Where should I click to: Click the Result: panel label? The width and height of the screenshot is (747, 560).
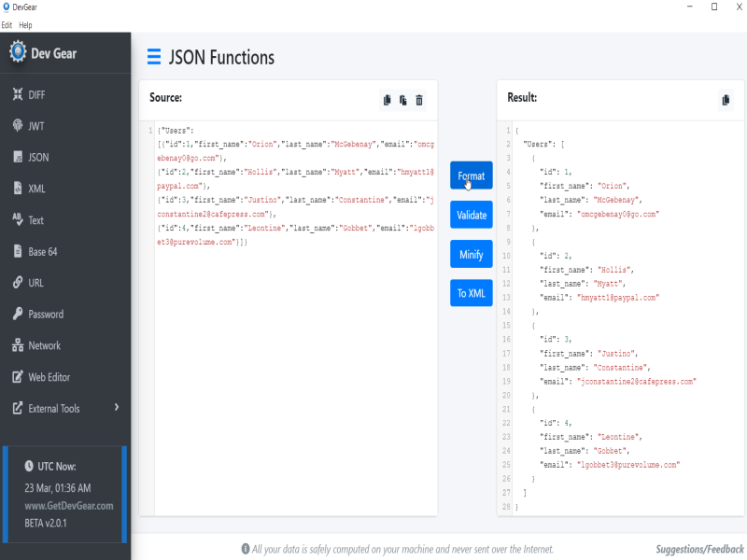[522, 98]
